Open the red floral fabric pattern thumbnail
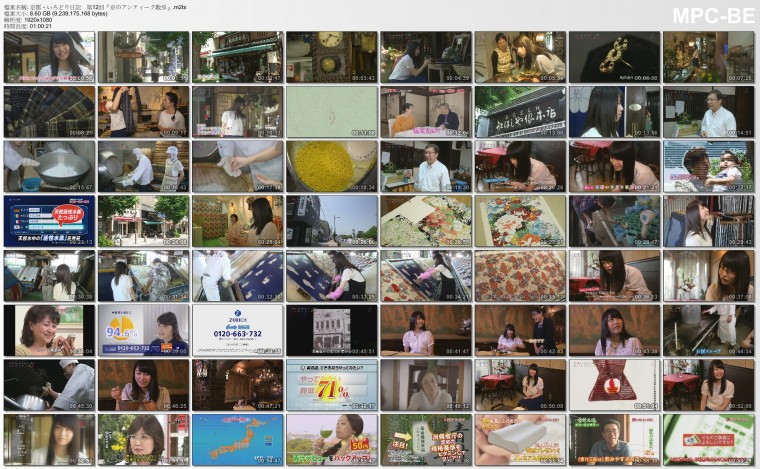 [x=520, y=276]
